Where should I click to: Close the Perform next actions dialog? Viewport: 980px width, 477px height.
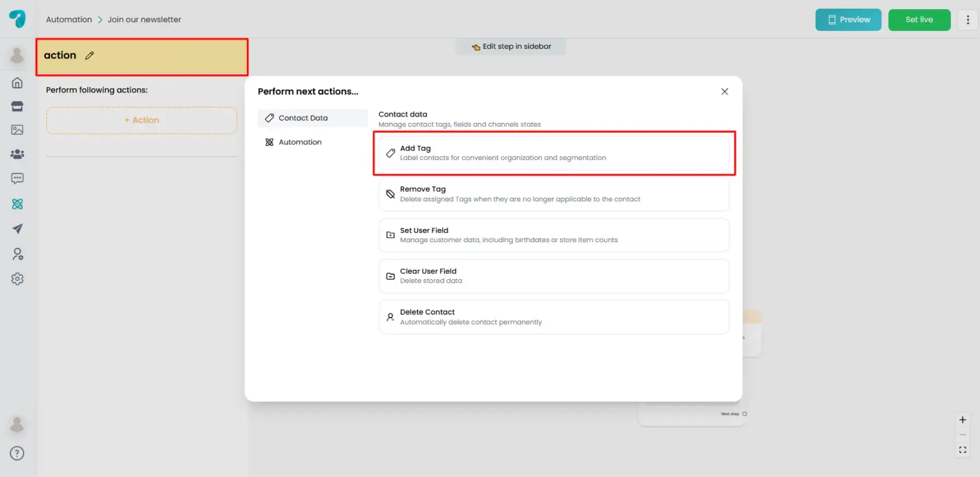tap(724, 91)
